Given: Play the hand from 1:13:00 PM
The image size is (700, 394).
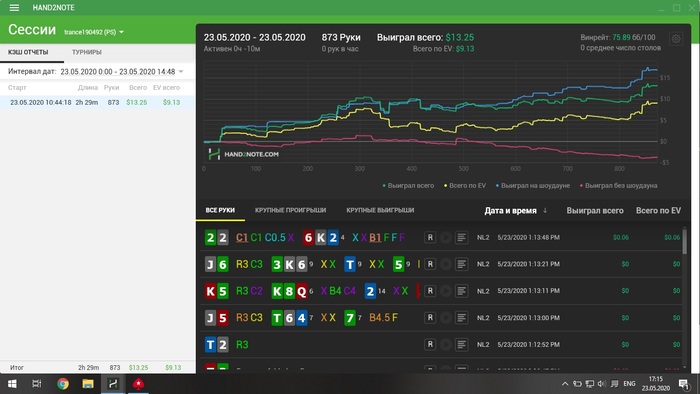Looking at the screenshot, I should tap(446, 318).
